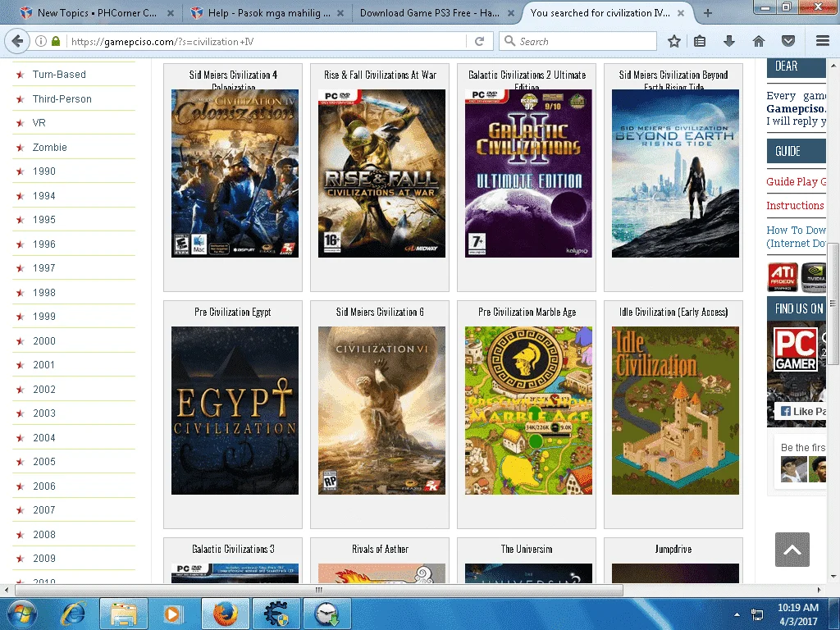Open the How To Download sidebar link

pyautogui.click(x=796, y=236)
